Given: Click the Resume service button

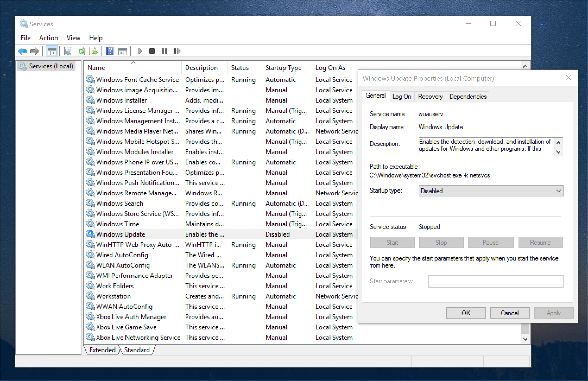Looking at the screenshot, I should (540, 242).
